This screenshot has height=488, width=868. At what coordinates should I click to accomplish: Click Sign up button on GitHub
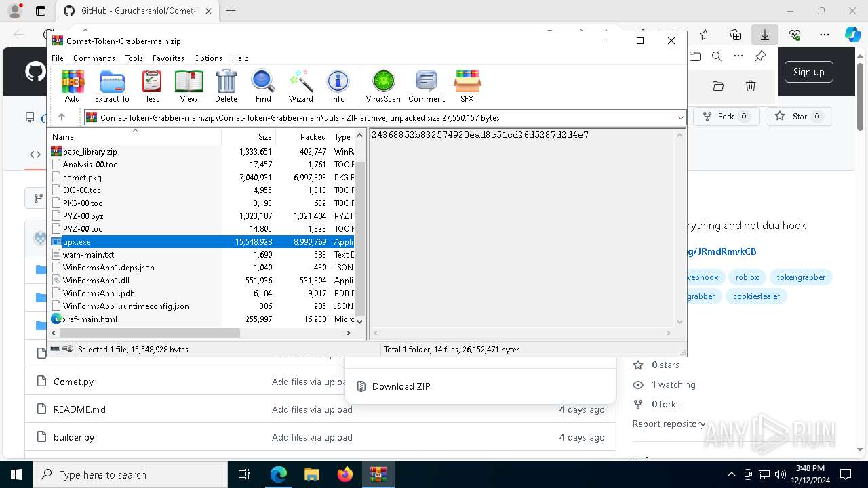pos(809,72)
